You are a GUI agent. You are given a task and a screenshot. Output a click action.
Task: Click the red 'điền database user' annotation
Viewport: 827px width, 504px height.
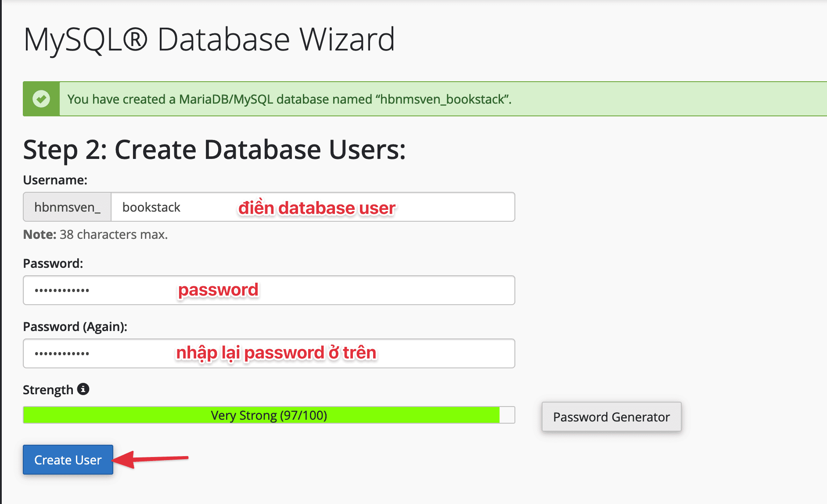click(317, 208)
